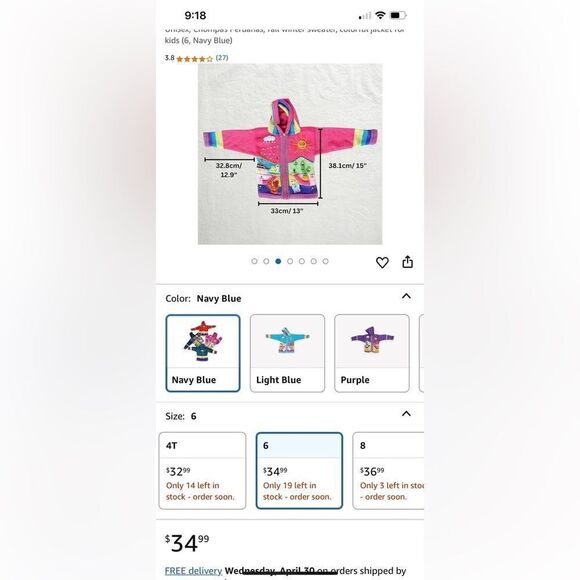Select size 6 option
The width and height of the screenshot is (580, 580).
coord(299,471)
